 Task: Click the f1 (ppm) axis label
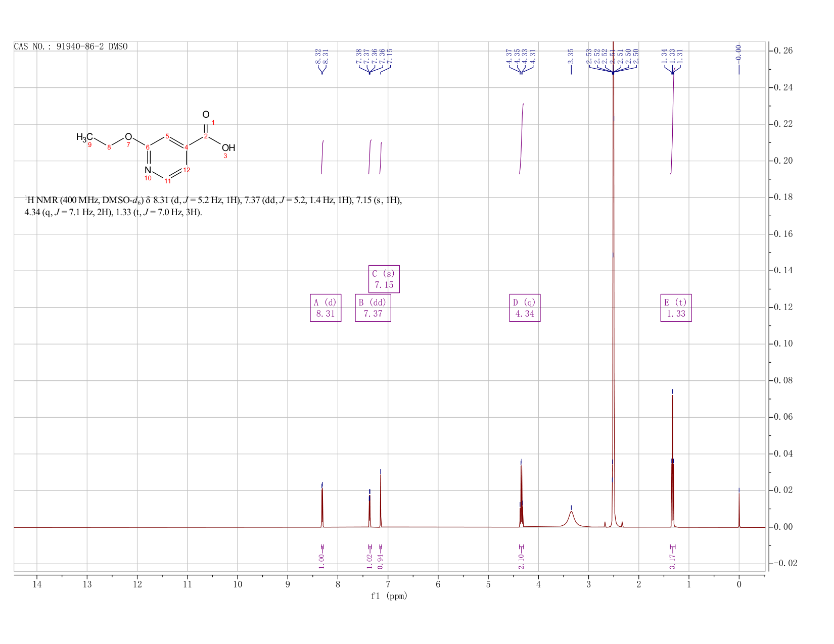coord(389,596)
